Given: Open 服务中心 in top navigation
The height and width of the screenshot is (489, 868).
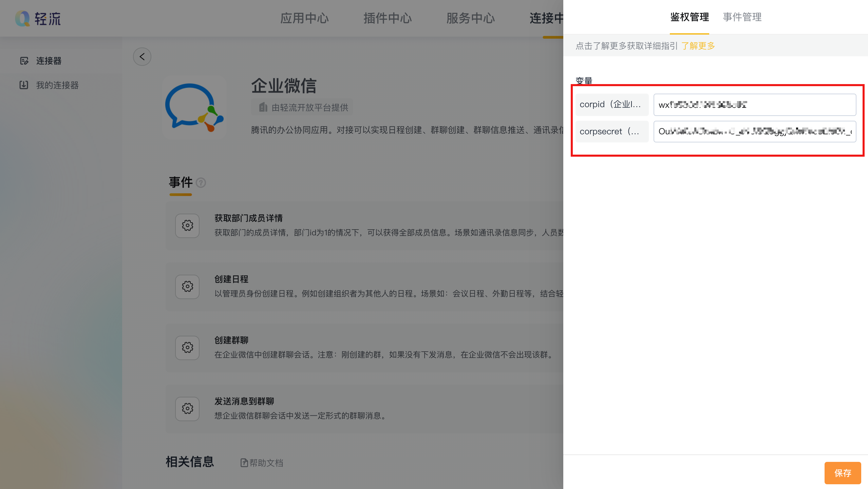Looking at the screenshot, I should [x=471, y=18].
